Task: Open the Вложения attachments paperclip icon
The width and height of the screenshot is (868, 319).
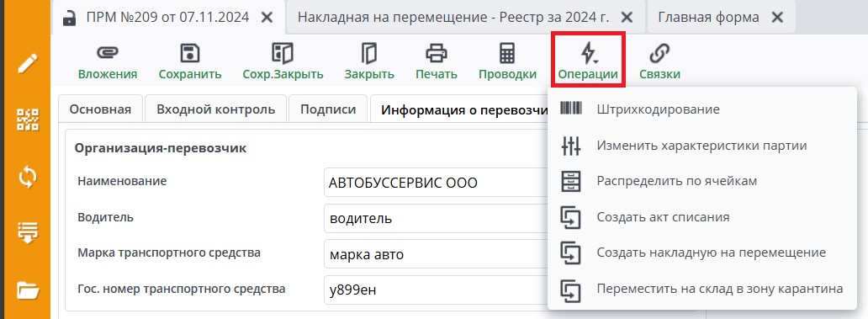Action: coord(108,54)
